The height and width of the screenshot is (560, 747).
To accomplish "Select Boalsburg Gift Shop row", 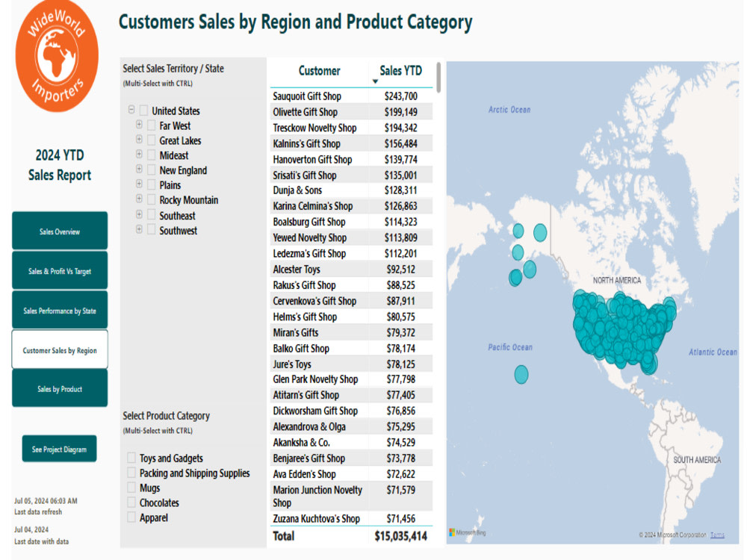I will (351, 222).
